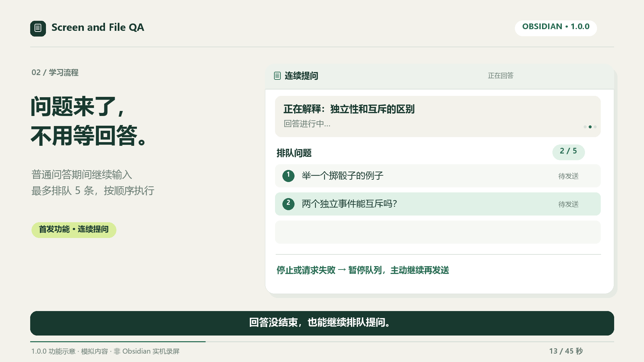Click the Screen and File QA logo icon
The height and width of the screenshot is (362, 644).
[38, 28]
